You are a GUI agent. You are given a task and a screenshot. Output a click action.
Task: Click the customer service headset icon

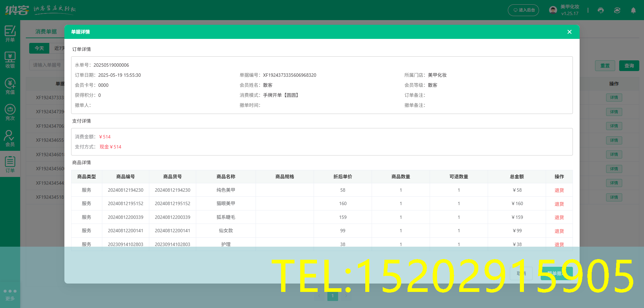(600, 10)
